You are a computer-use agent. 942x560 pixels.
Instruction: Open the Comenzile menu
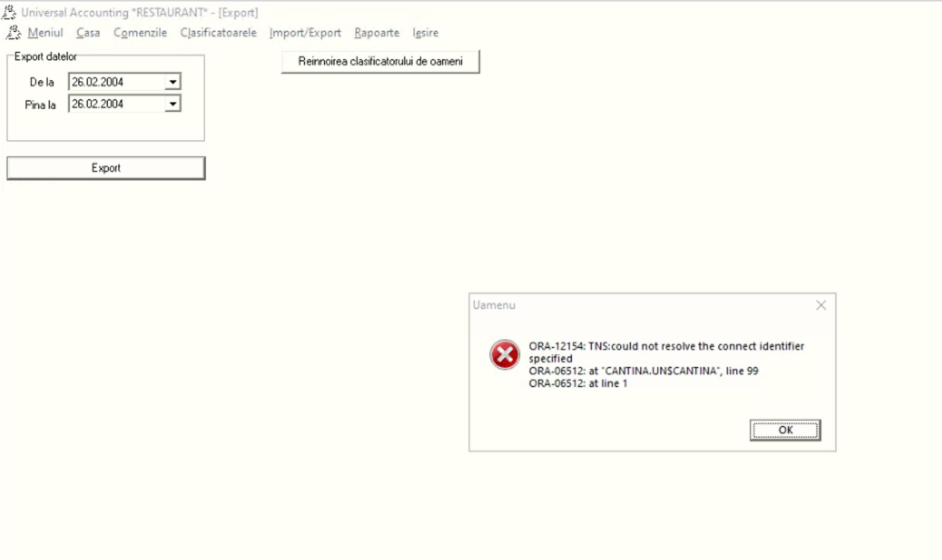point(140,33)
